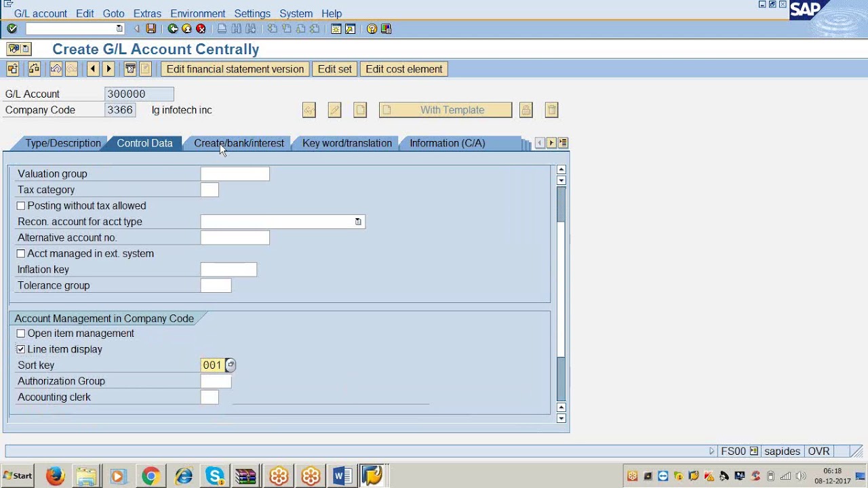Viewport: 868px width, 488px height.
Task: Click the Tolerance group input field
Action: [x=216, y=285]
